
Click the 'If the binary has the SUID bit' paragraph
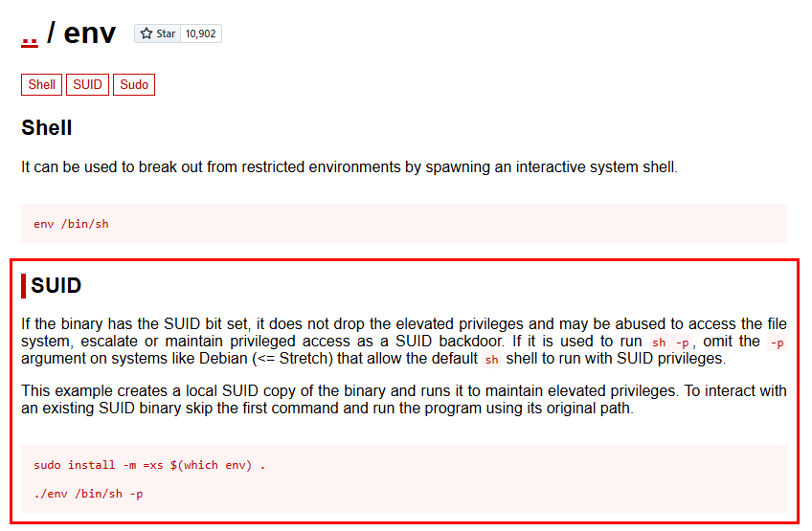[404, 342]
